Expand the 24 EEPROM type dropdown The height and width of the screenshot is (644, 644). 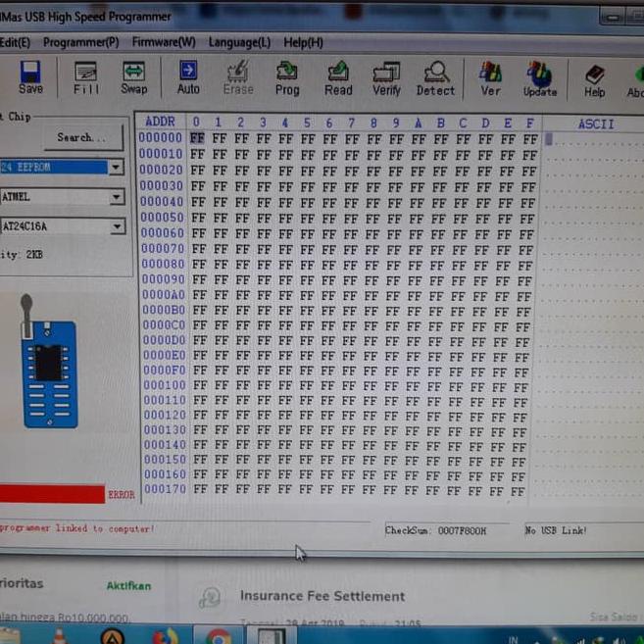[117, 168]
